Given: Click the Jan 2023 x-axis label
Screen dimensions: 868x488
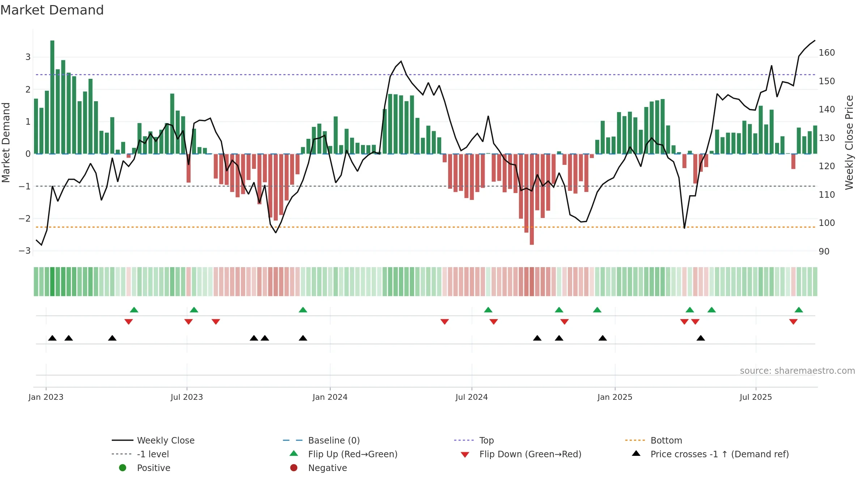Looking at the screenshot, I should pos(46,397).
